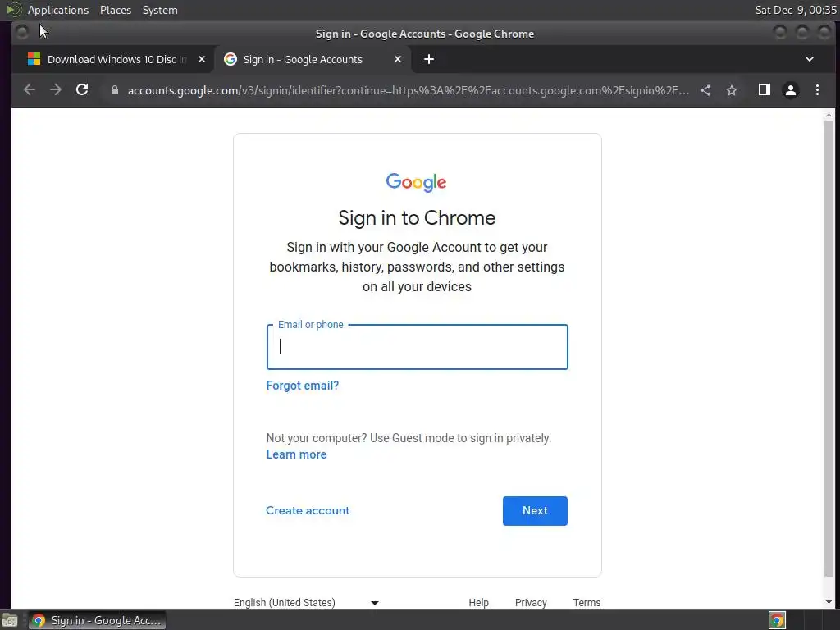This screenshot has width=840, height=630.
Task: Open the English (United States) language dropdown
Action: pyautogui.click(x=307, y=603)
